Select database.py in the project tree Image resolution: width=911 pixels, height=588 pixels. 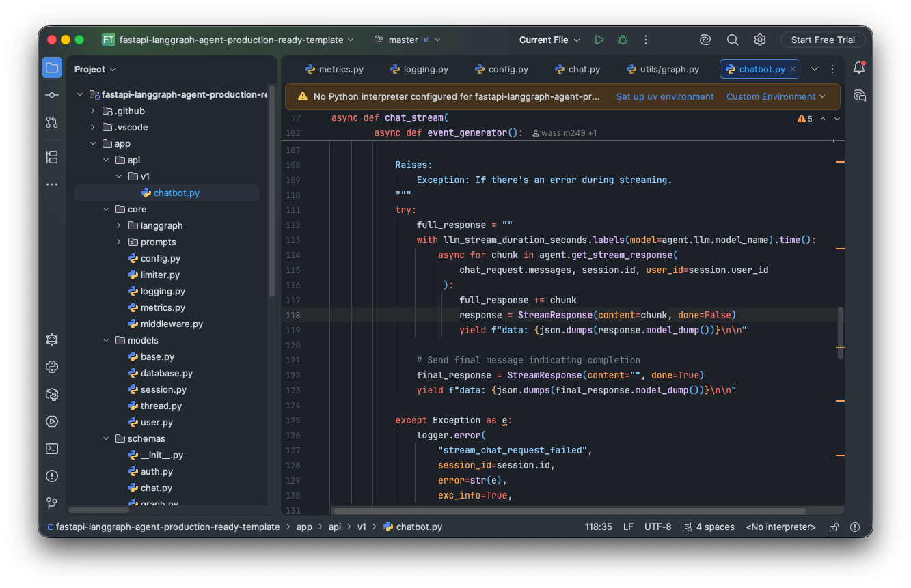click(161, 373)
